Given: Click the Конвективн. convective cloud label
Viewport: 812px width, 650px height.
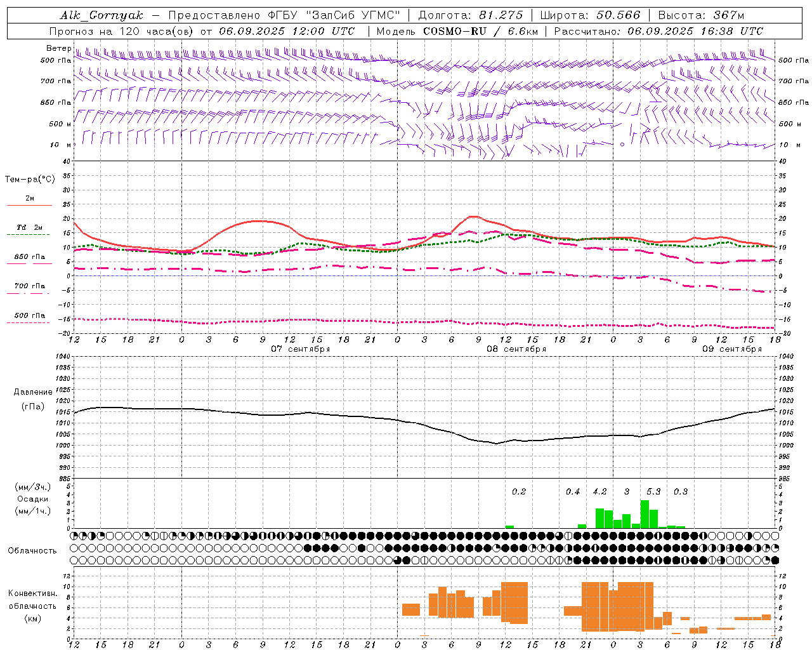Looking at the screenshot, I should coord(33,594).
